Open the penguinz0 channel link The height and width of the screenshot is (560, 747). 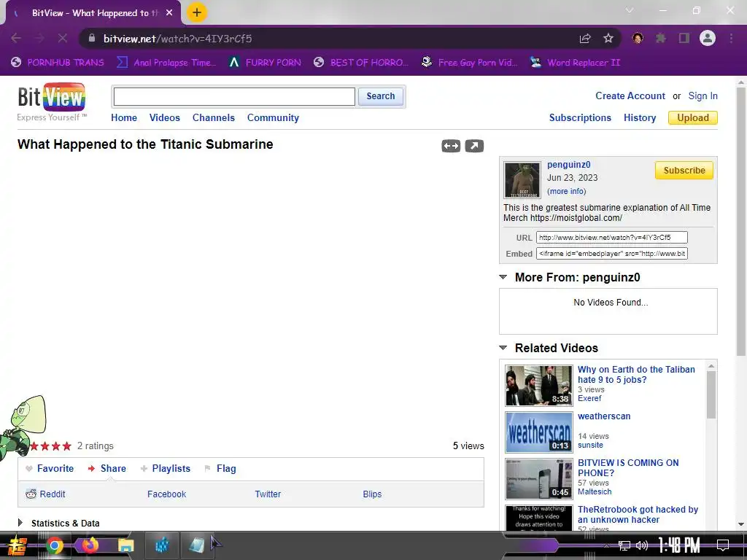coord(568,164)
